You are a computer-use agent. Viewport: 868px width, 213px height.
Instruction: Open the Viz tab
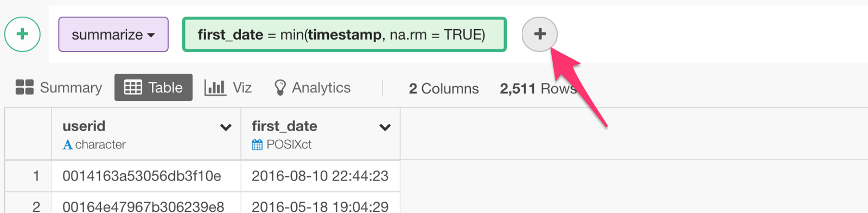tap(228, 87)
